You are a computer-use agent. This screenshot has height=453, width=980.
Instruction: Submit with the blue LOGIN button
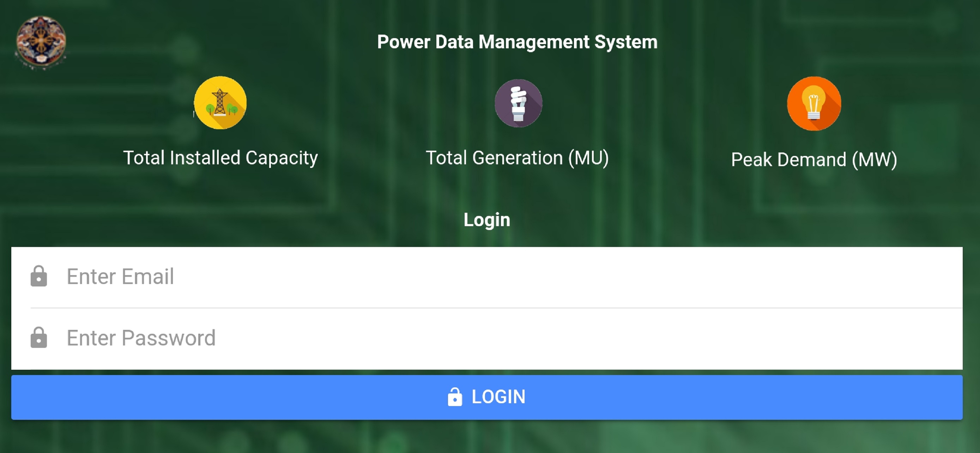click(487, 398)
